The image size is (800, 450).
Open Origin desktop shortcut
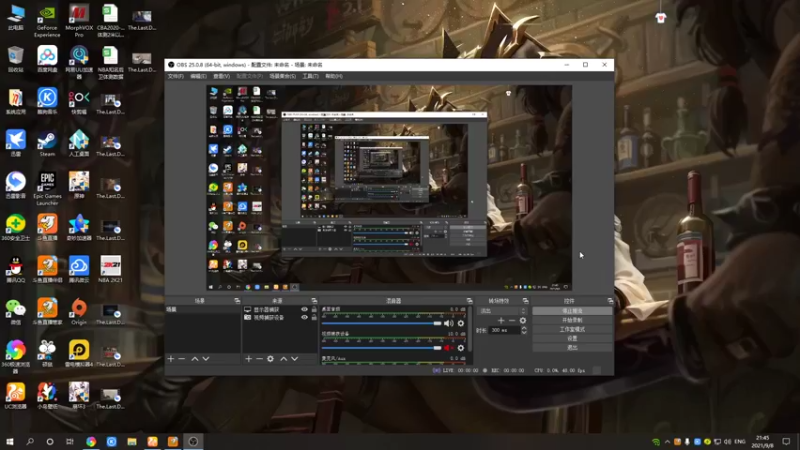(x=79, y=312)
